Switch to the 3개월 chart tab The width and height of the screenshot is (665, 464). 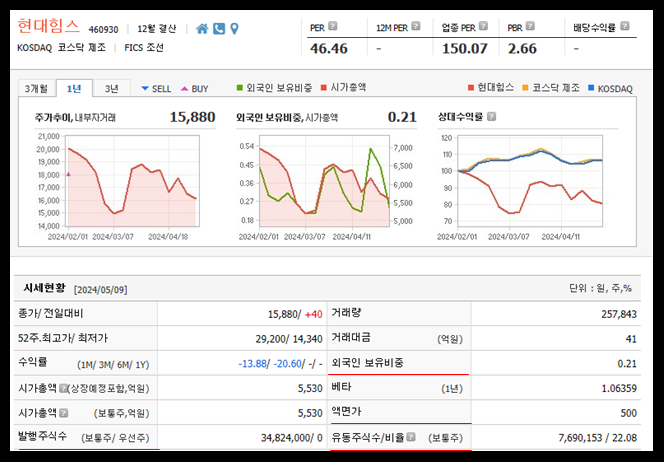(36, 89)
